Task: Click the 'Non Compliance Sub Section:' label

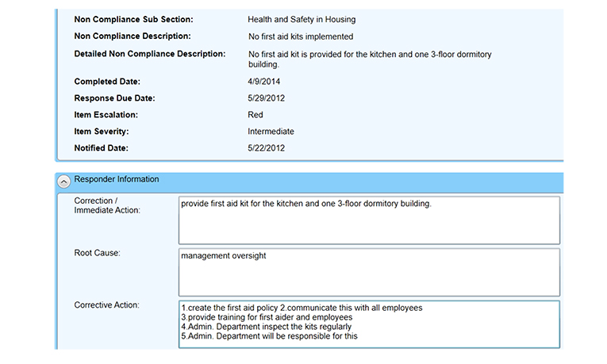Action: (133, 19)
